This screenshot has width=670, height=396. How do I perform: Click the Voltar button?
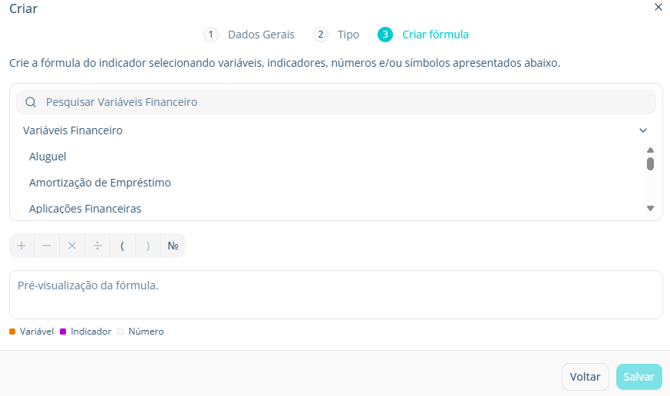click(585, 377)
